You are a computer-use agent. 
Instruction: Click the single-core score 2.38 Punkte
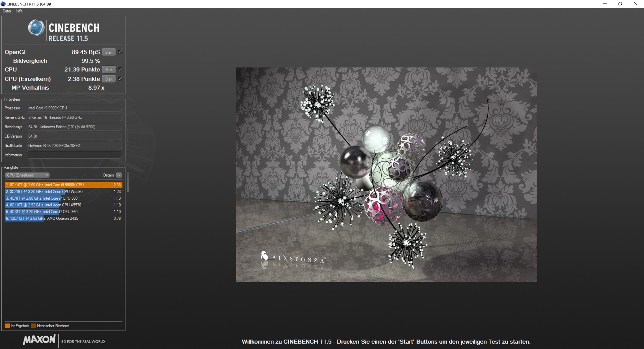[84, 79]
